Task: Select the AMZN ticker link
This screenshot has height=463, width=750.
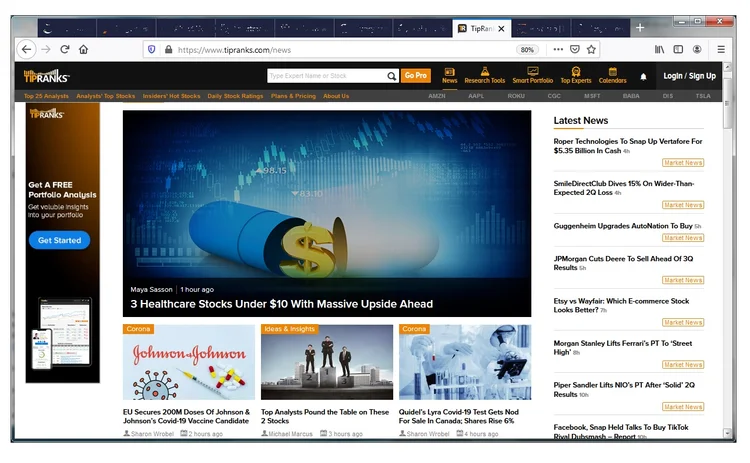Action: pos(437,96)
